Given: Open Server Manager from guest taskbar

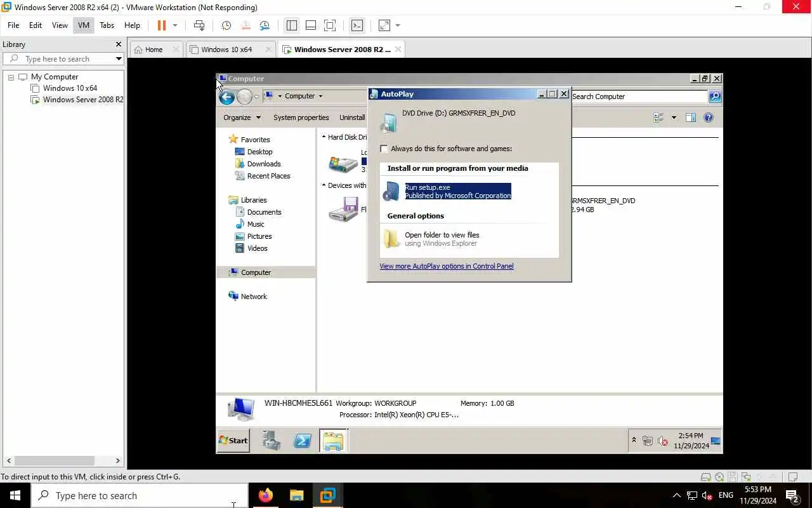Looking at the screenshot, I should tap(272, 440).
